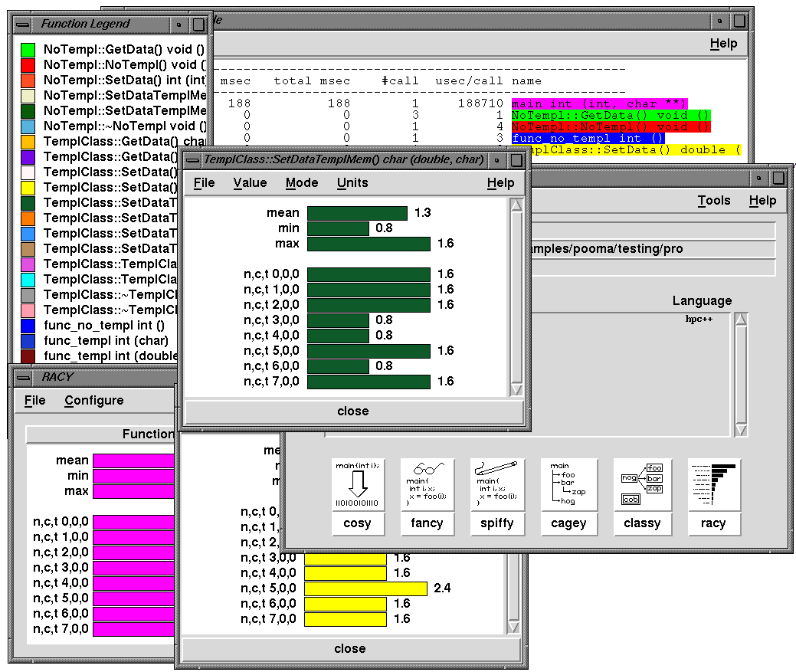The width and height of the screenshot is (796, 672).
Task: Open RACY window menu button
Action: [23, 377]
